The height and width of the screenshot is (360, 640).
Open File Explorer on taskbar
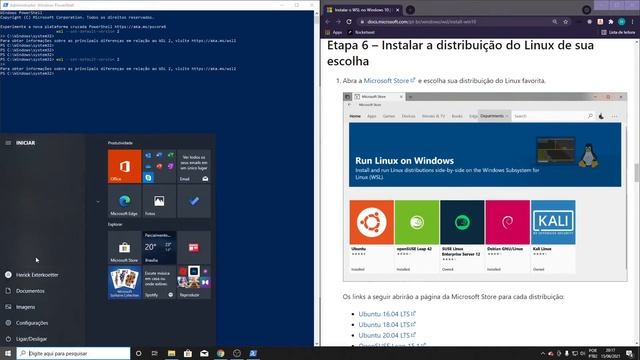171,353
